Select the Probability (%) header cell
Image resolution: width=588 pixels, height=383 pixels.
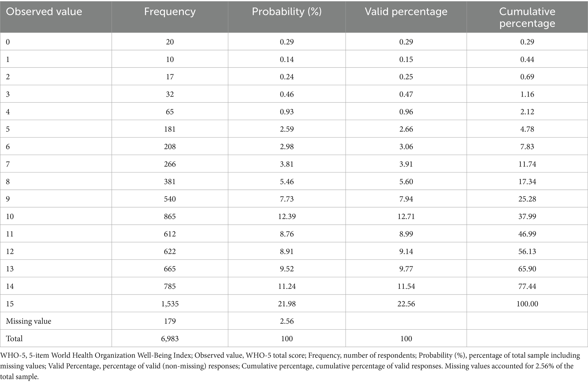pyautogui.click(x=287, y=17)
